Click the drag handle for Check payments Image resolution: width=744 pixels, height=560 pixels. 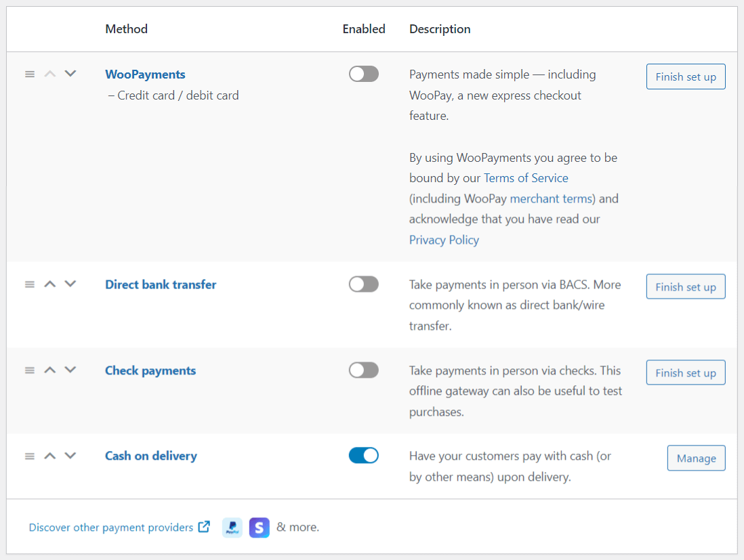point(29,370)
